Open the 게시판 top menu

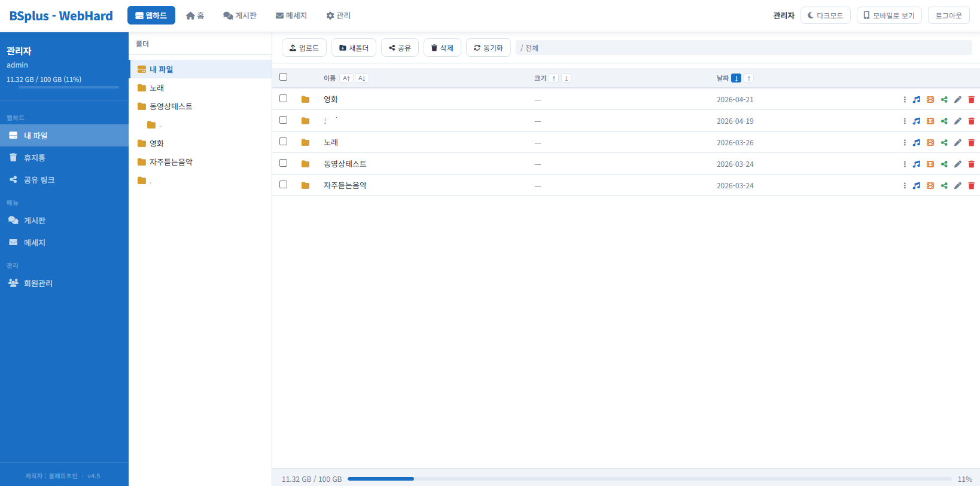pyautogui.click(x=240, y=16)
